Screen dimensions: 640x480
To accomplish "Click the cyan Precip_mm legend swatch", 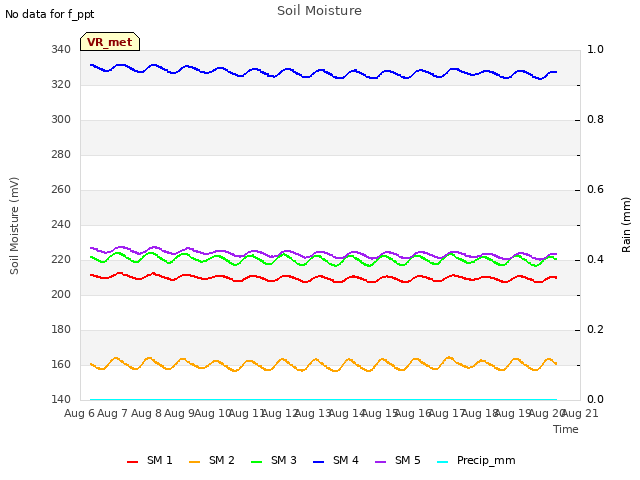I will pyautogui.click(x=442, y=462).
